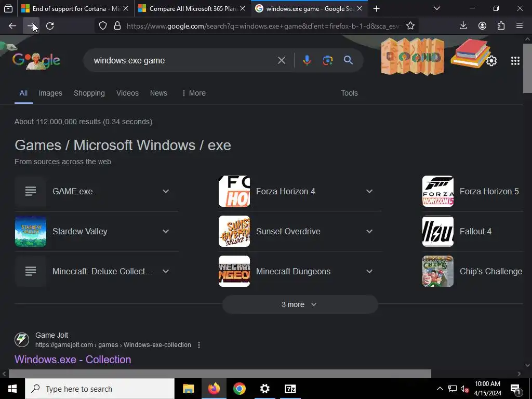Open a new tab with plus button

pyautogui.click(x=376, y=9)
